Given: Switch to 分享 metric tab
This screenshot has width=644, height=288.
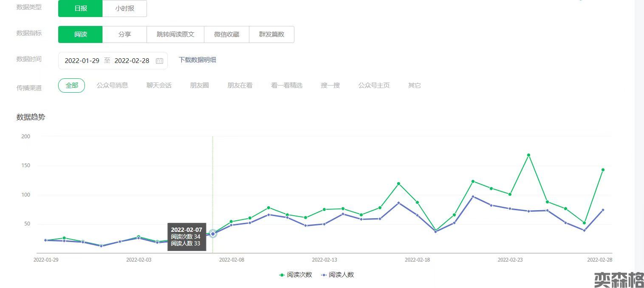Looking at the screenshot, I should coord(124,34).
